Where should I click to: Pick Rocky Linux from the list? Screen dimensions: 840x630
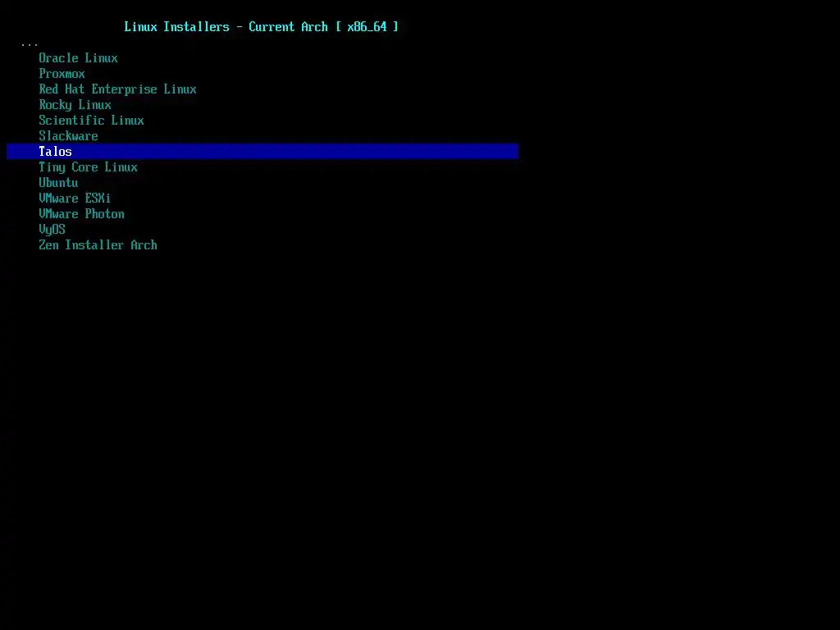click(75, 104)
